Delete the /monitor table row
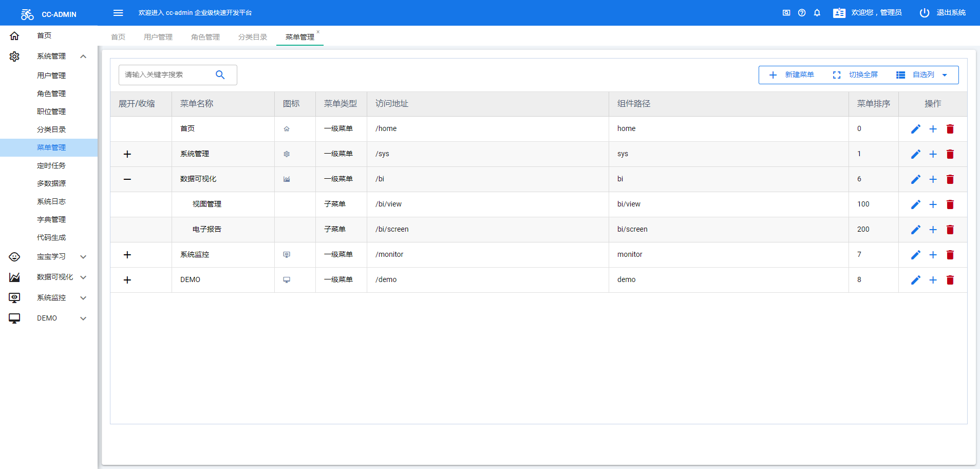 tap(950, 255)
